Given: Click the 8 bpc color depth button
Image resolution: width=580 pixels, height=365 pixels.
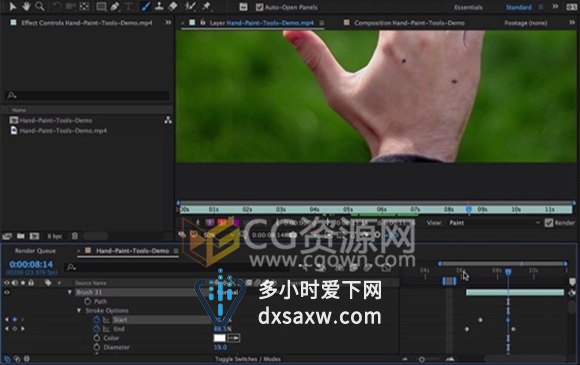Looking at the screenshot, I should [x=55, y=236].
